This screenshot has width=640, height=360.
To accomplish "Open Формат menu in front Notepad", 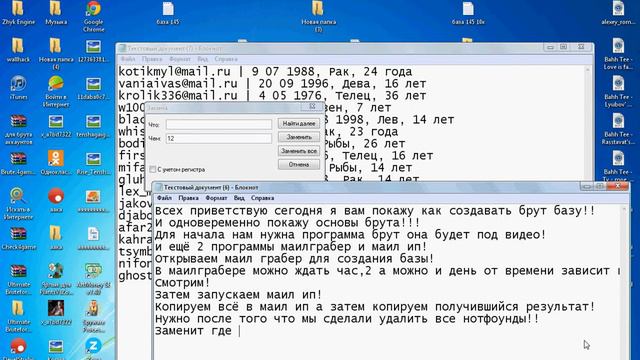I will (x=216, y=198).
